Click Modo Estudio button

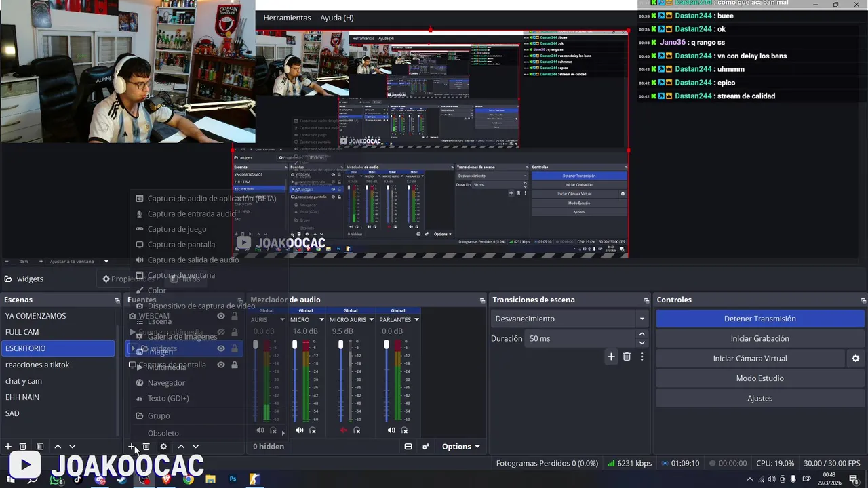tap(759, 378)
